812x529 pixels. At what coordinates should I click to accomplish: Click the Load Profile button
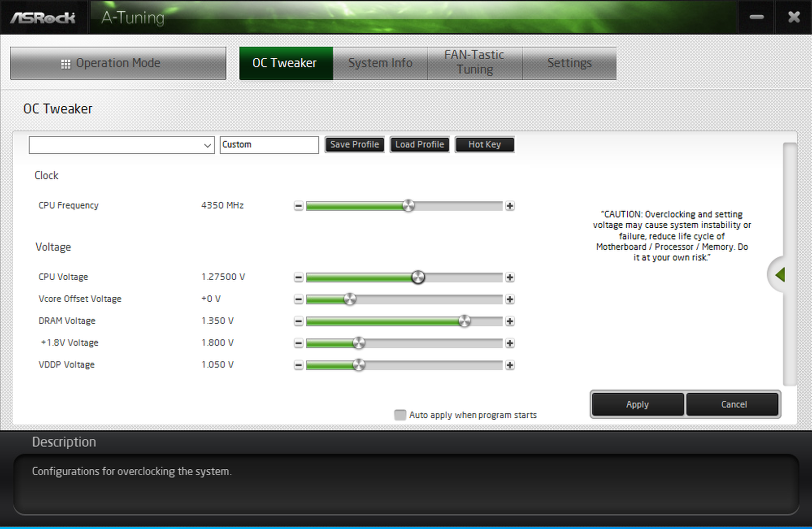click(419, 144)
